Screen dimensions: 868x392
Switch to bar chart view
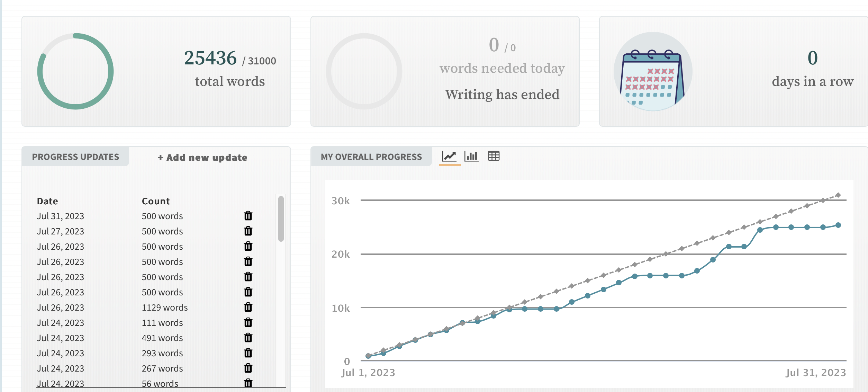471,157
